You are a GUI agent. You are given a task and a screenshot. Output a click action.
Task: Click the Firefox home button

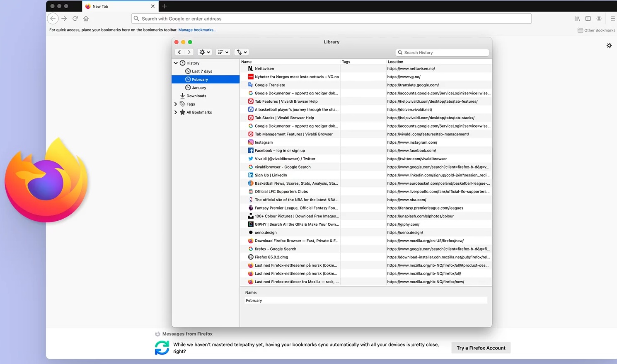coord(86,19)
